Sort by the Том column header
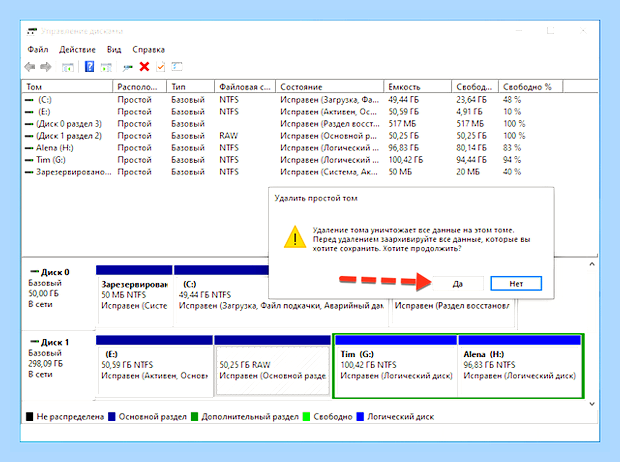Screen dimensions: 620x462 67,87
